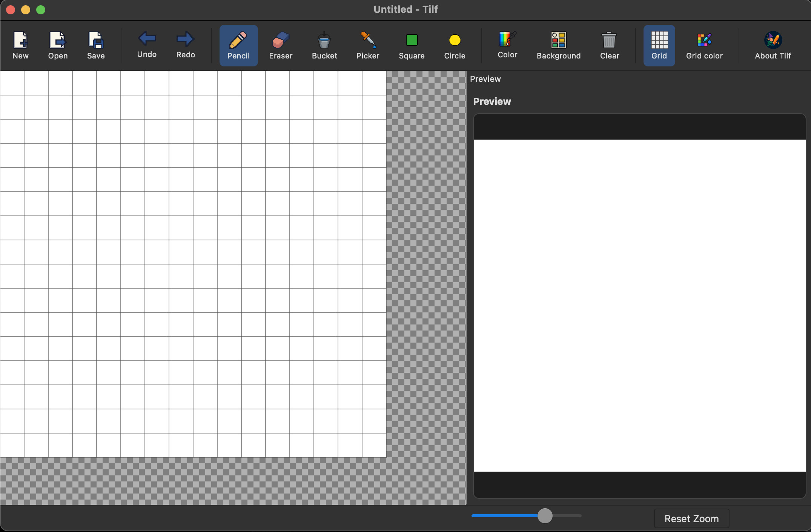Open a file using Open icon
The height and width of the screenshot is (532, 811).
(x=58, y=45)
